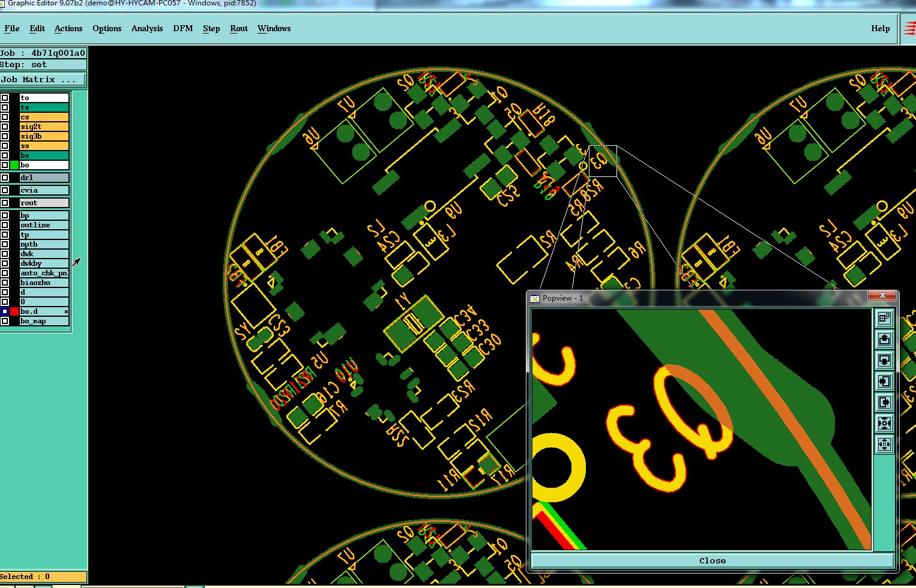916x588 pixels.
Task: Toggle the 'drl' layer checkbox
Action: click(x=5, y=178)
